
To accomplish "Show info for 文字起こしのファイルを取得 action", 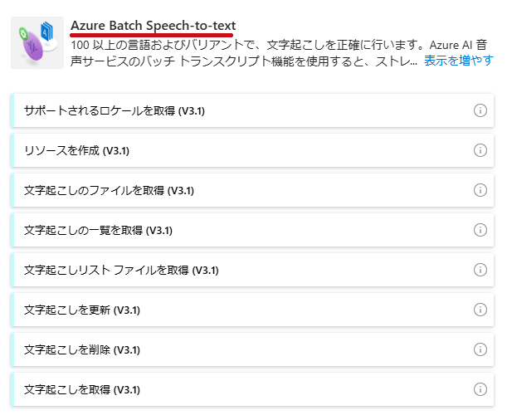I will pos(480,190).
